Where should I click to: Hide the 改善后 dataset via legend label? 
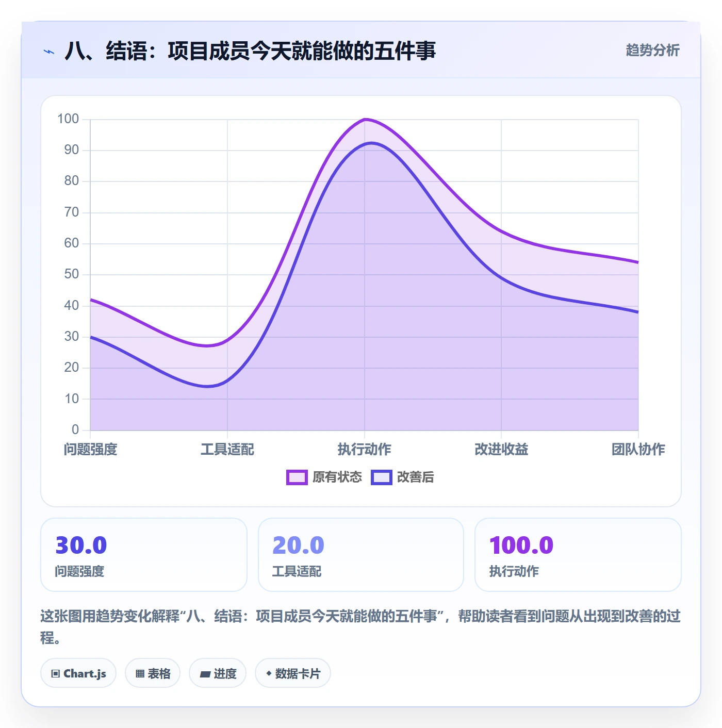pos(415,477)
